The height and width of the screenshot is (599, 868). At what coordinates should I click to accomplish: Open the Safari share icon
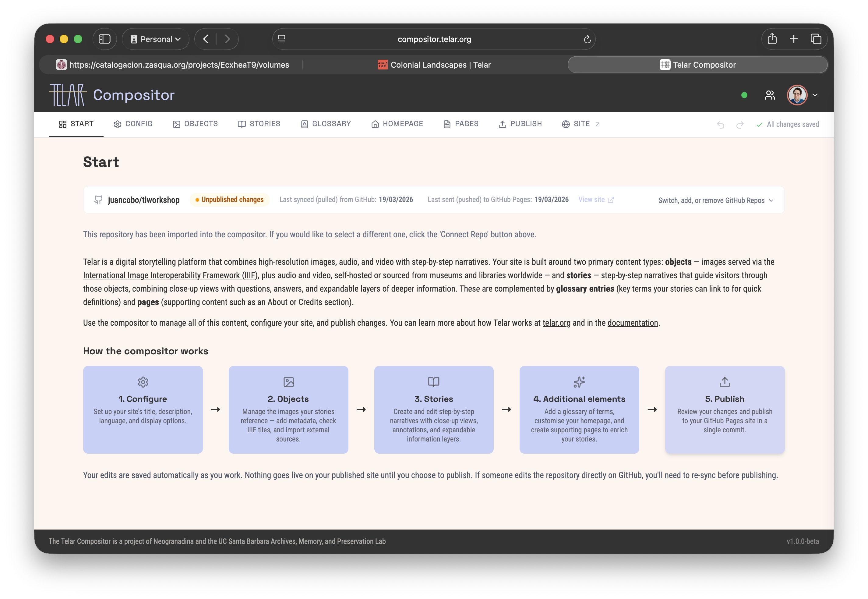click(x=772, y=39)
